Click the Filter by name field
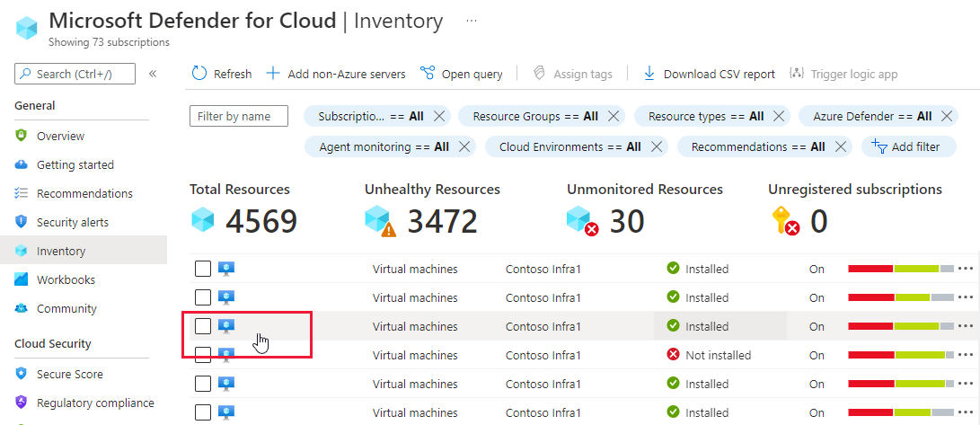Screen dimensions: 980x425 (x=239, y=116)
